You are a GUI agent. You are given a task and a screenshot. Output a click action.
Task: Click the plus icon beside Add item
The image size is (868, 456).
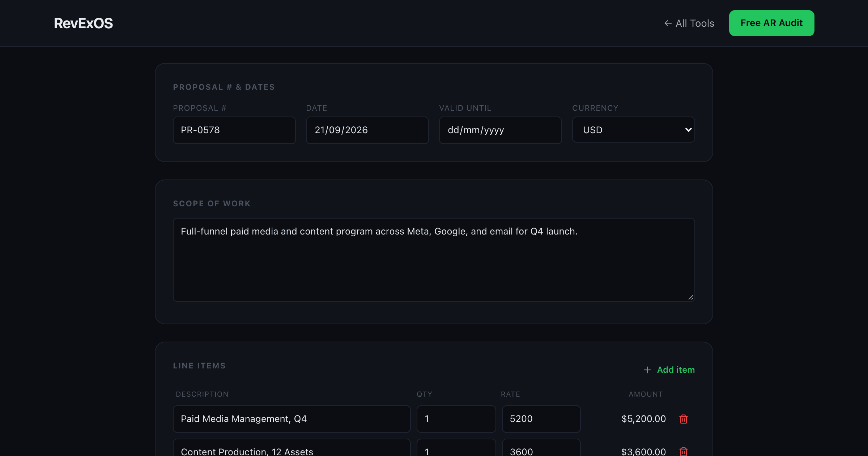647,370
